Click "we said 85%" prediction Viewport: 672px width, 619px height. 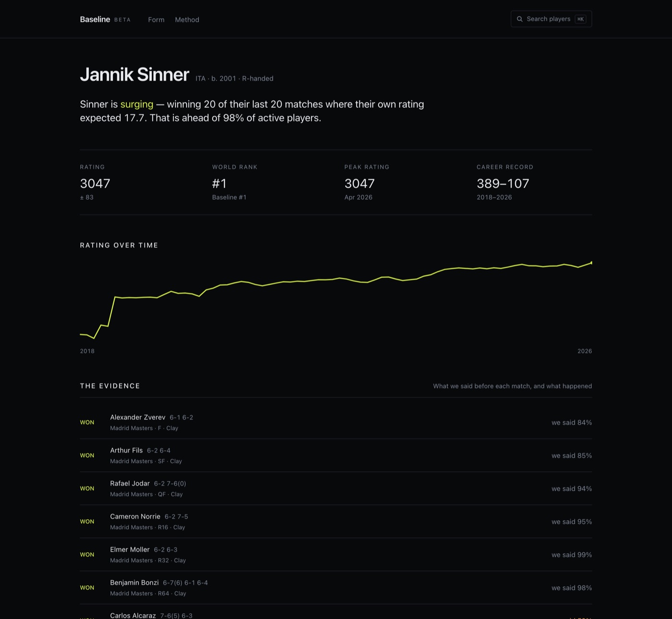[572, 456]
